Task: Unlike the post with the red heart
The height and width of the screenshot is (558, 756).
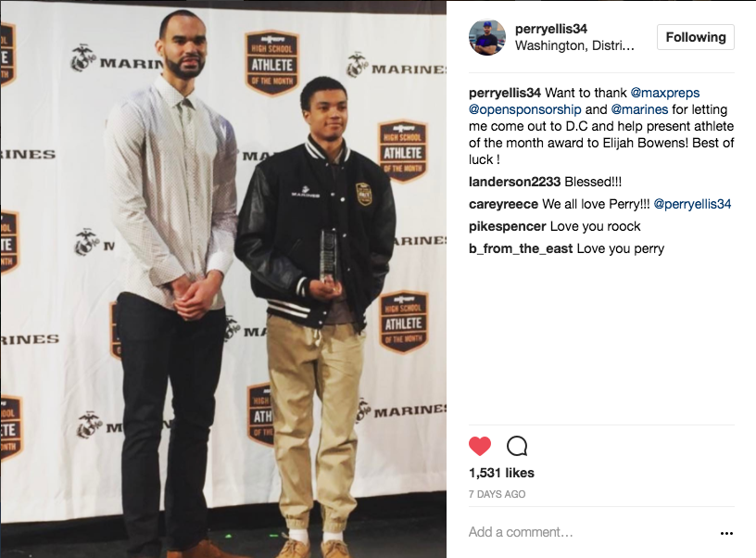Action: point(480,446)
